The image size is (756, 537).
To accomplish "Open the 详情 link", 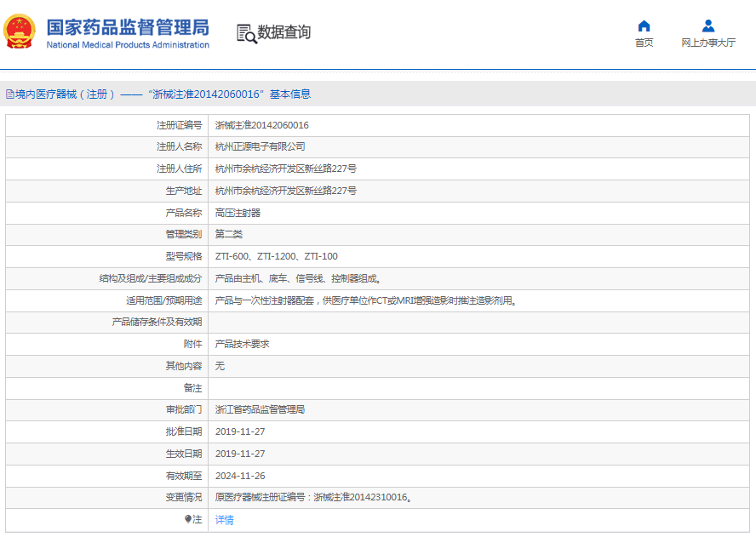I will coord(224,519).
